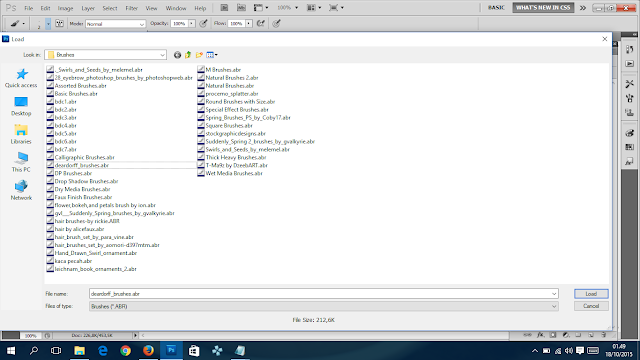Screen dimensions: 640x360
Task: Open the Window menu
Action: [x=176, y=8]
